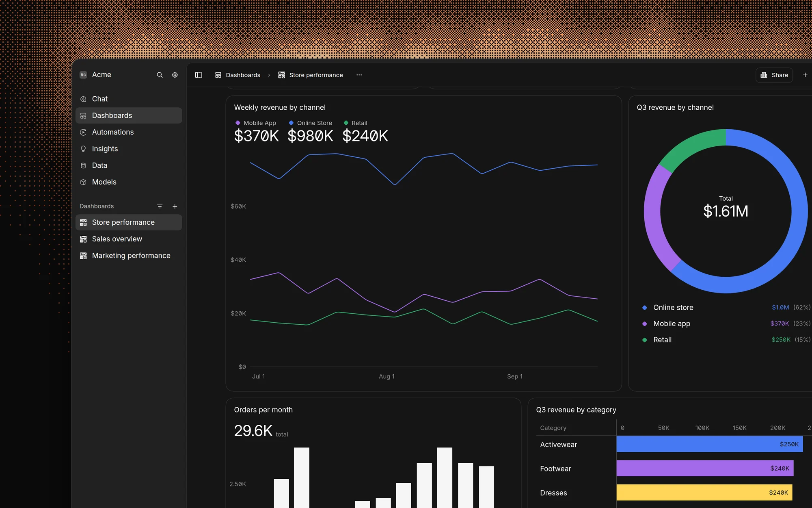Screen dimensions: 812x508
Task: Click the Share button
Action: coord(774,75)
